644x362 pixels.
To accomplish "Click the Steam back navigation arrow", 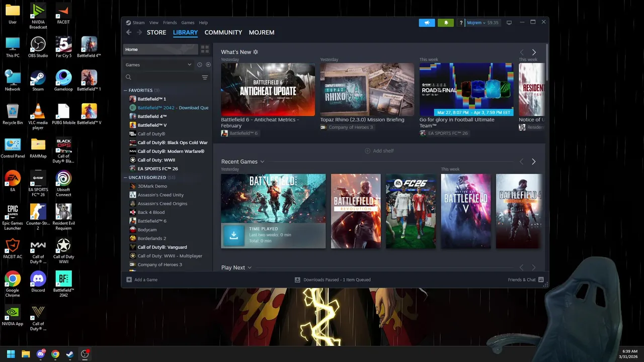I will point(129,32).
